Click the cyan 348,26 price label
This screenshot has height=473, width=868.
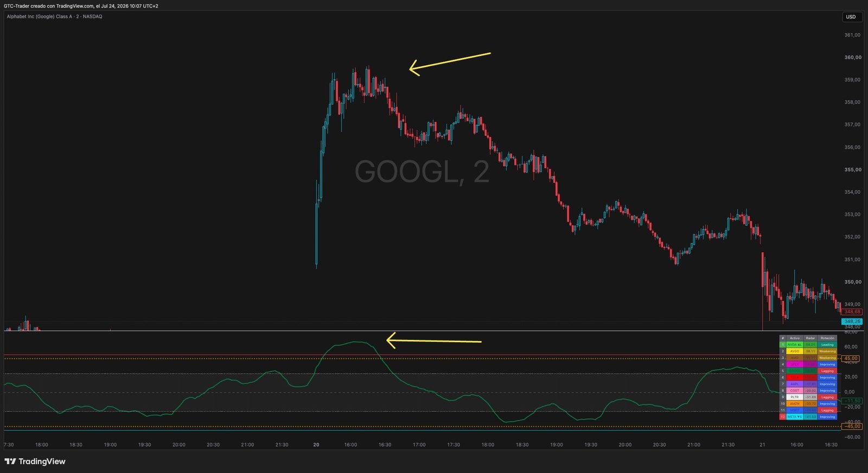click(852, 321)
